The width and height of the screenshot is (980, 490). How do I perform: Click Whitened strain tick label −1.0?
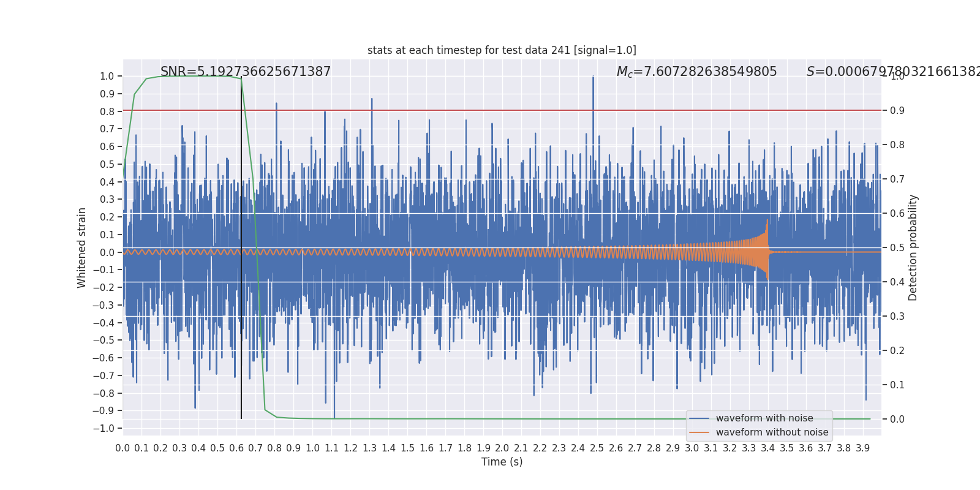point(104,429)
